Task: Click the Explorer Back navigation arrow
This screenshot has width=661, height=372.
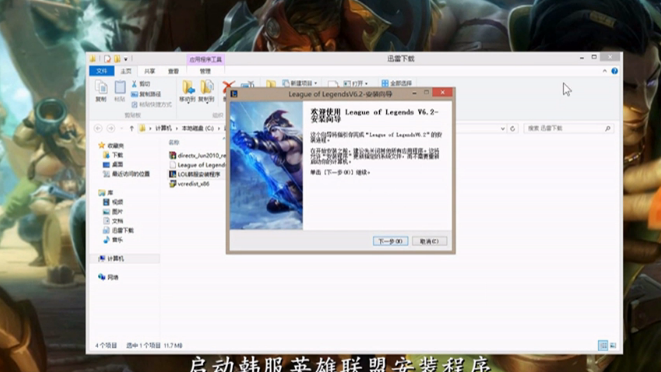Action: tap(98, 128)
